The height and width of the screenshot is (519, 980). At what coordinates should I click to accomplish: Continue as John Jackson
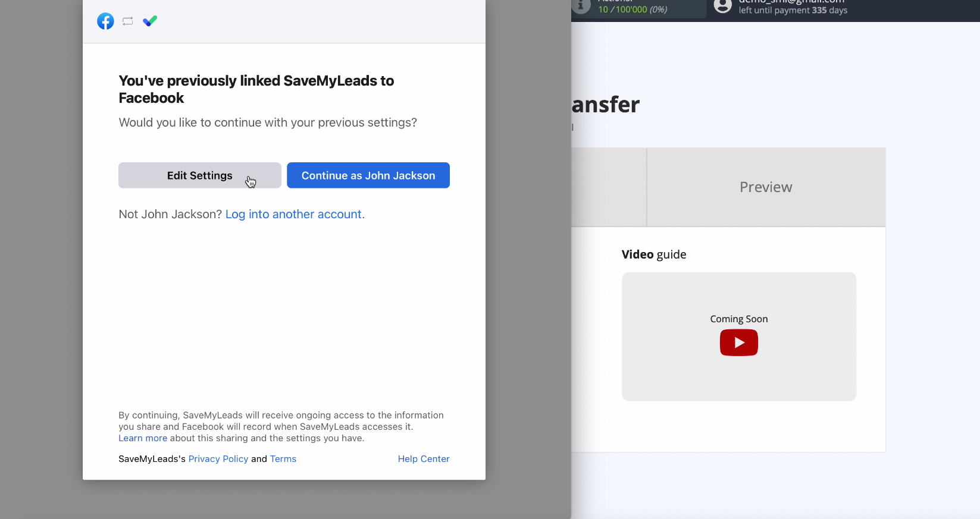(368, 175)
